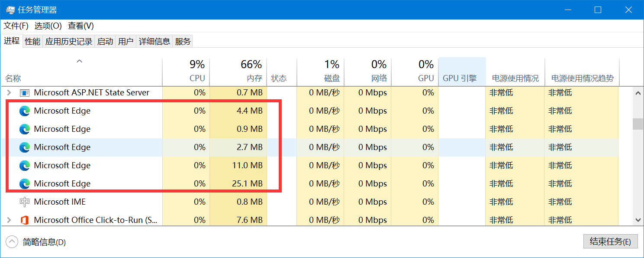Click the scrollbar down arrow
The image size is (644, 258).
coord(638,220)
